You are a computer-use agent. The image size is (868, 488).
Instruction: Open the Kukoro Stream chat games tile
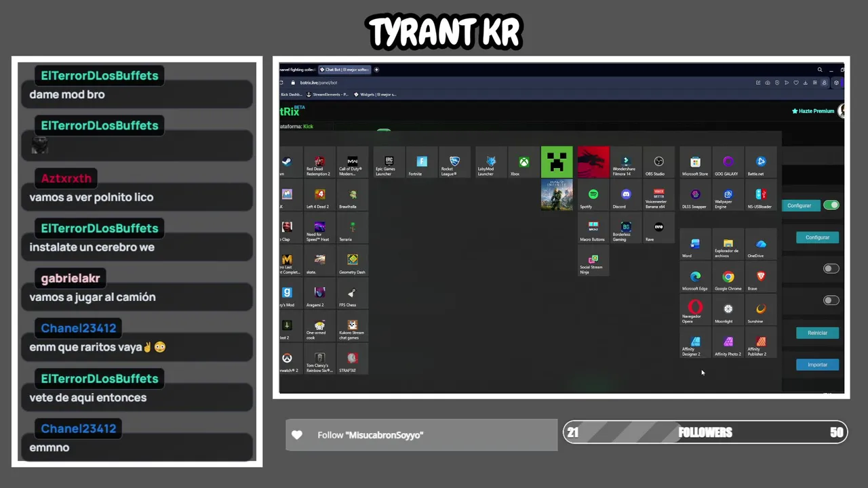tap(352, 327)
